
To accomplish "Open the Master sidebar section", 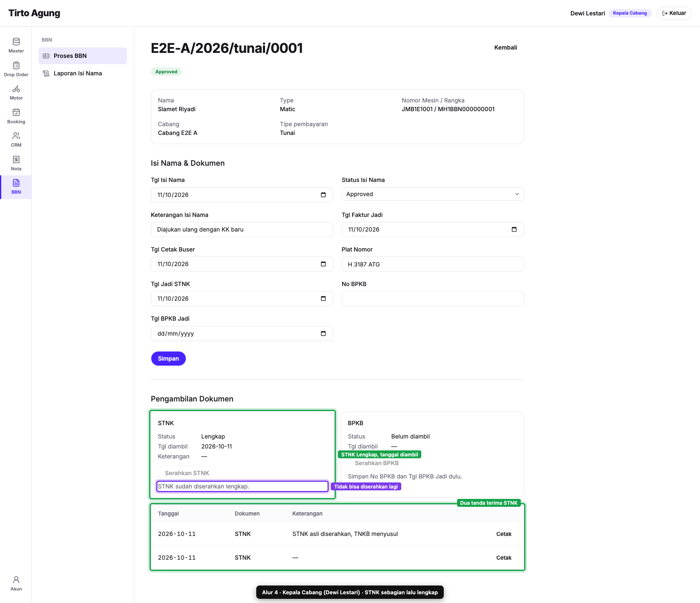I will (16, 45).
